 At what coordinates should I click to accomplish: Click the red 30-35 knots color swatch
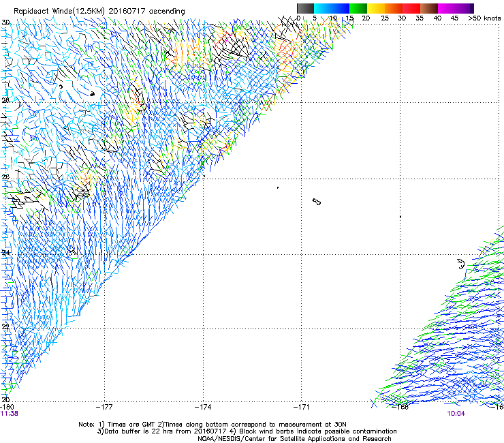click(411, 8)
